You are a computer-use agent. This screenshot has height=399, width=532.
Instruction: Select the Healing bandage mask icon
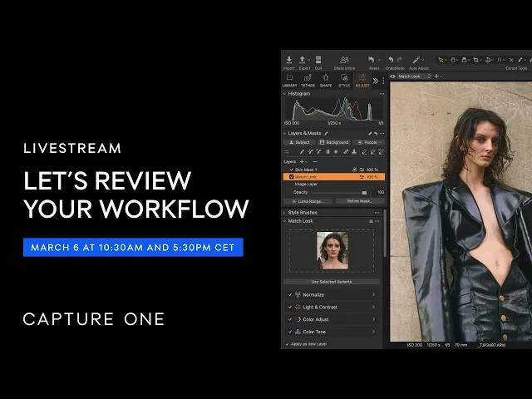point(346,152)
